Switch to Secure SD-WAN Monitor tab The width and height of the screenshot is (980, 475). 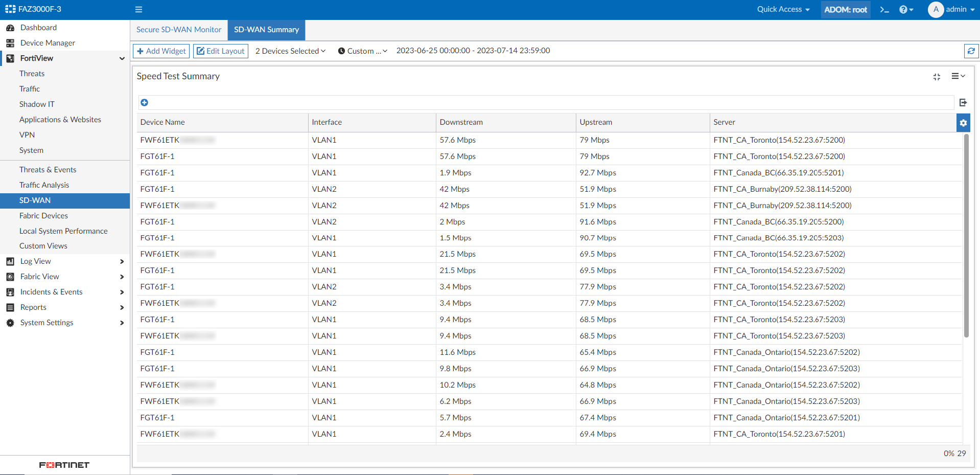click(179, 30)
